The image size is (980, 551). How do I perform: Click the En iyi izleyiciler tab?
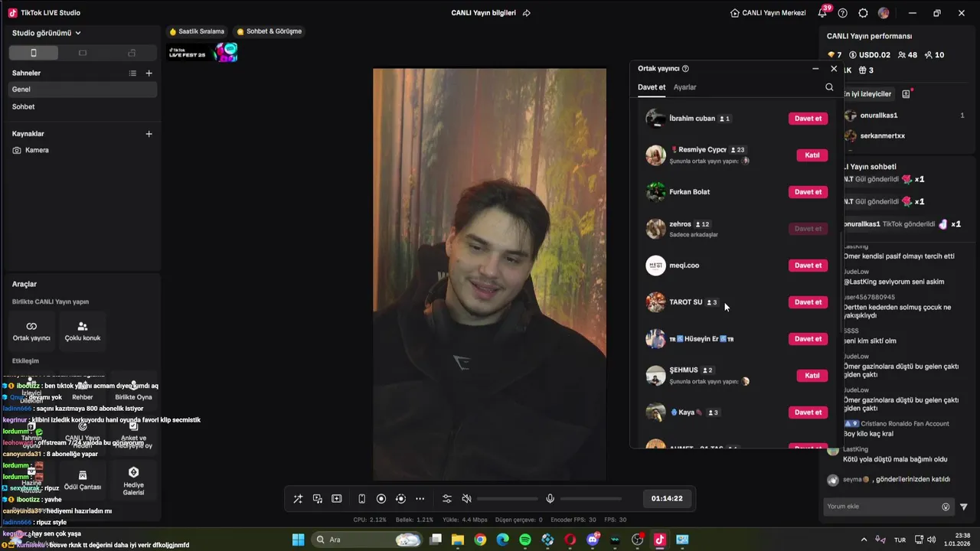867,94
